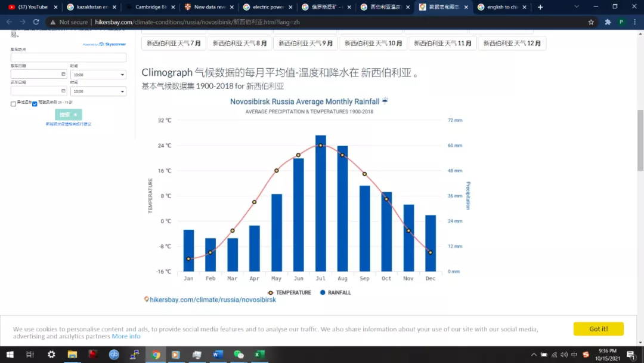644x363 pixels.
Task: Open tab search chevron in title bar
Action: coord(577,7)
